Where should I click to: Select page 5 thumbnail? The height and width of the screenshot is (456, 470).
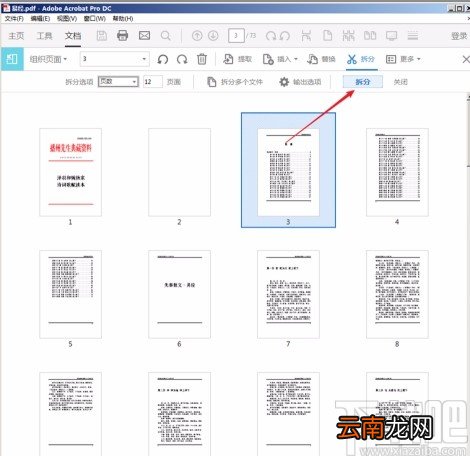tap(70, 294)
